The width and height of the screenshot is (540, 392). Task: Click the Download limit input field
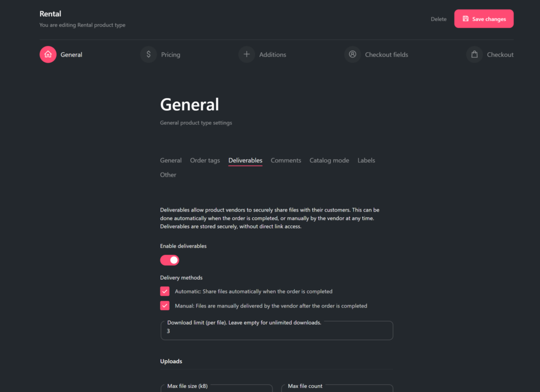pos(276,331)
